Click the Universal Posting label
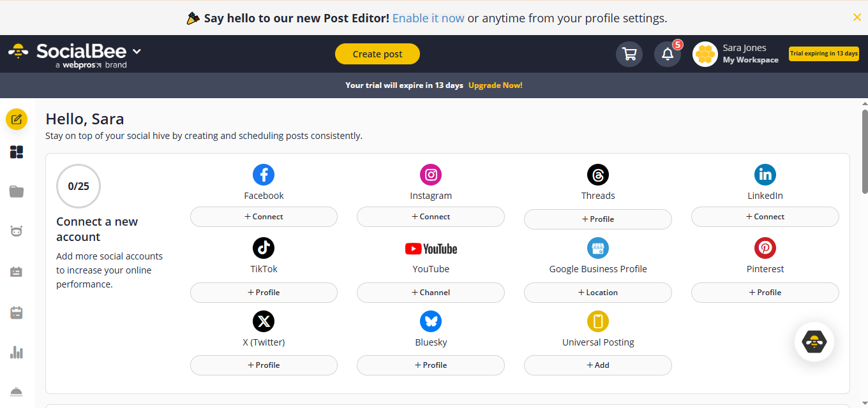868x408 pixels. [598, 342]
